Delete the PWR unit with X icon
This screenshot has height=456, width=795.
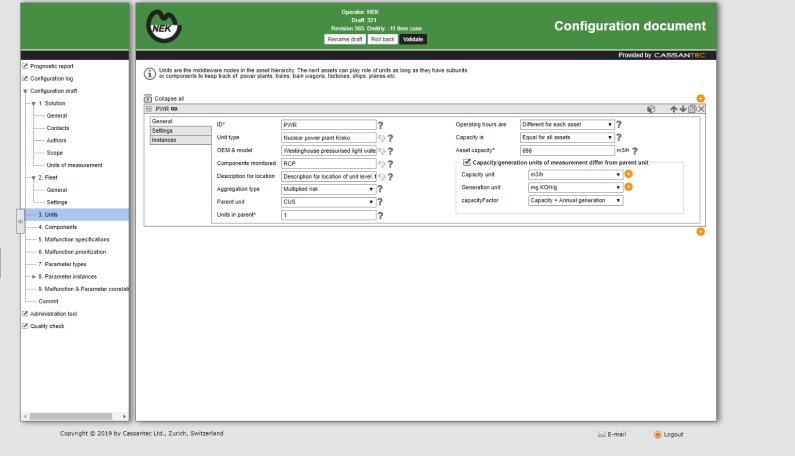coord(701,109)
